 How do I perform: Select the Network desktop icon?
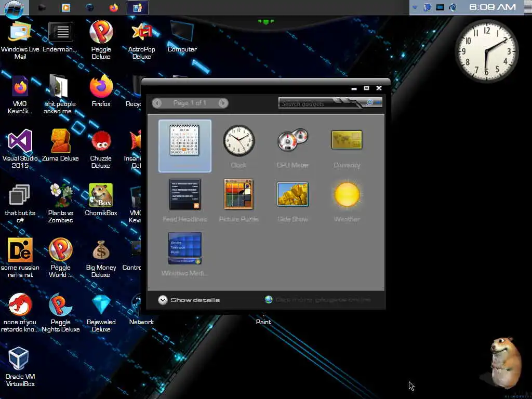(x=141, y=310)
